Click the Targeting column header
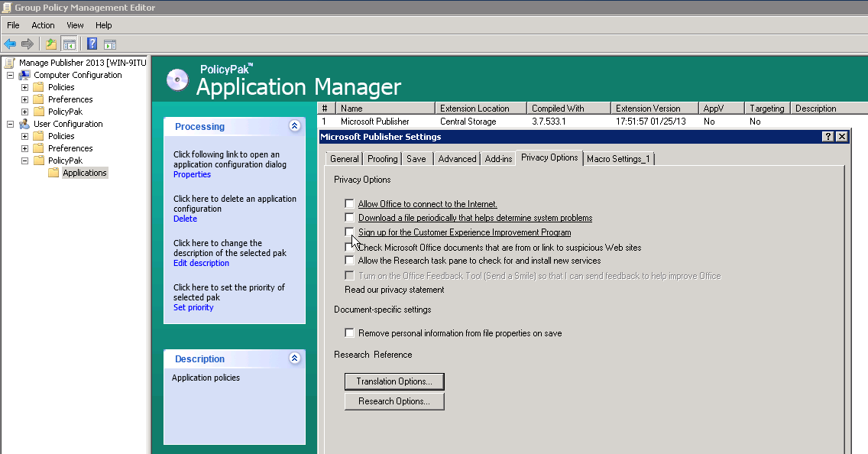Screen dimensions: 868x454 [x=767, y=108]
